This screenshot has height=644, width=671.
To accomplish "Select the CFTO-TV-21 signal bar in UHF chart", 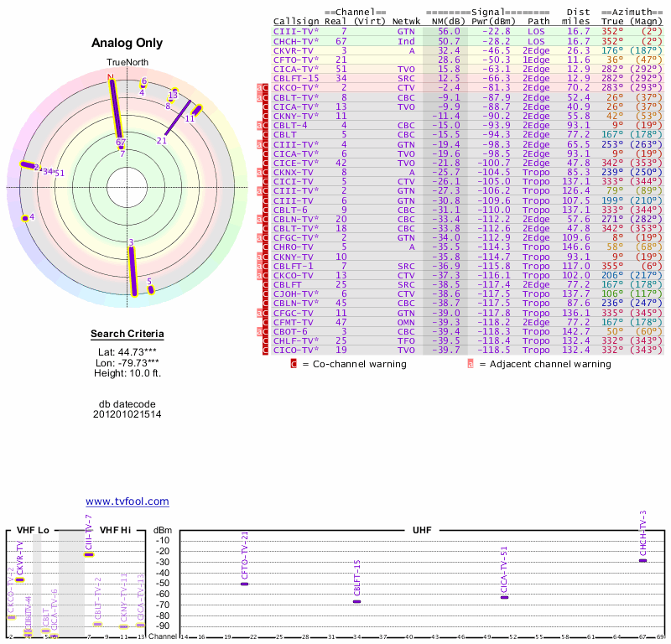I will click(244, 583).
